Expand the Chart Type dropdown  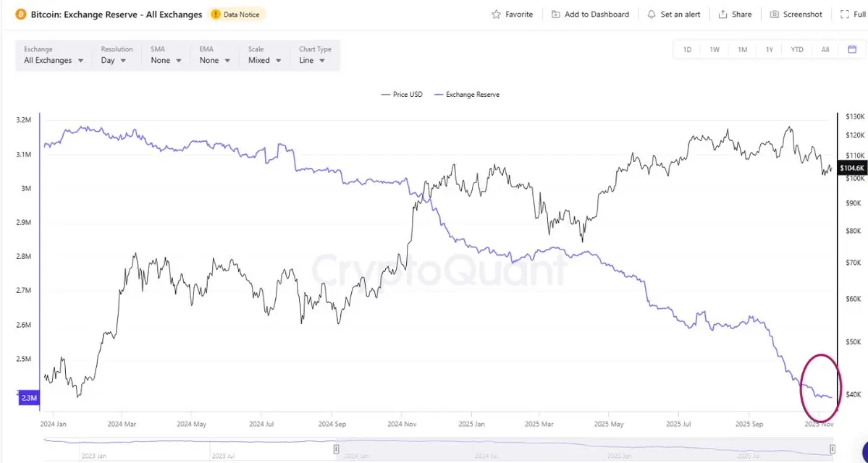pyautogui.click(x=312, y=61)
